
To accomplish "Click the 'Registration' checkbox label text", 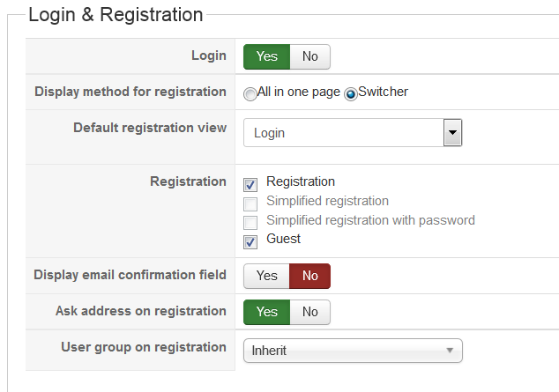I will click(301, 181).
